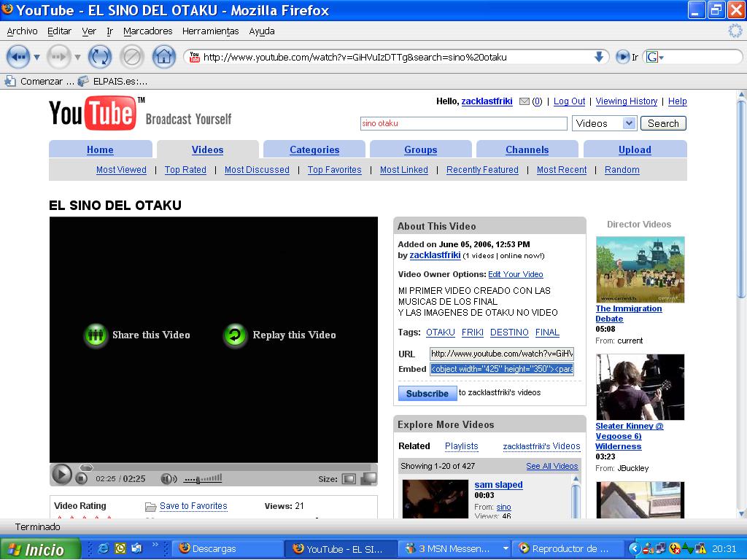The image size is (747, 560).
Task: Open The Immigration Debate thumbnail
Action: click(640, 270)
